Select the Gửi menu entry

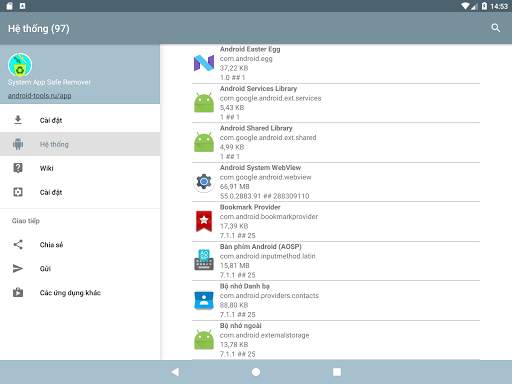tap(80, 269)
